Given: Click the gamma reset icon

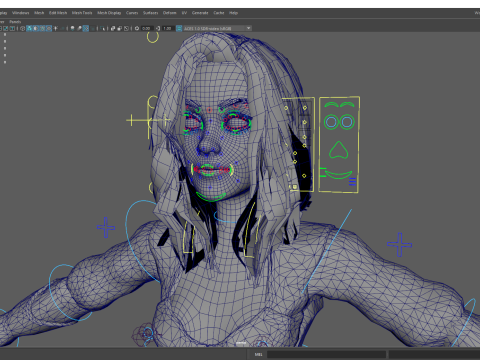Looking at the screenshot, I should click(x=158, y=28).
